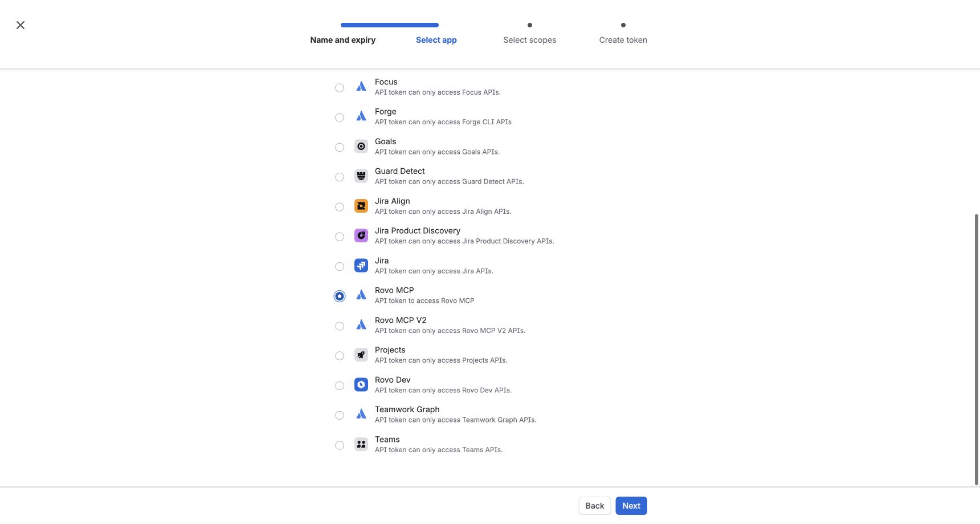
Task: Pick the Teamwork Graph radio button
Action: [x=340, y=416]
